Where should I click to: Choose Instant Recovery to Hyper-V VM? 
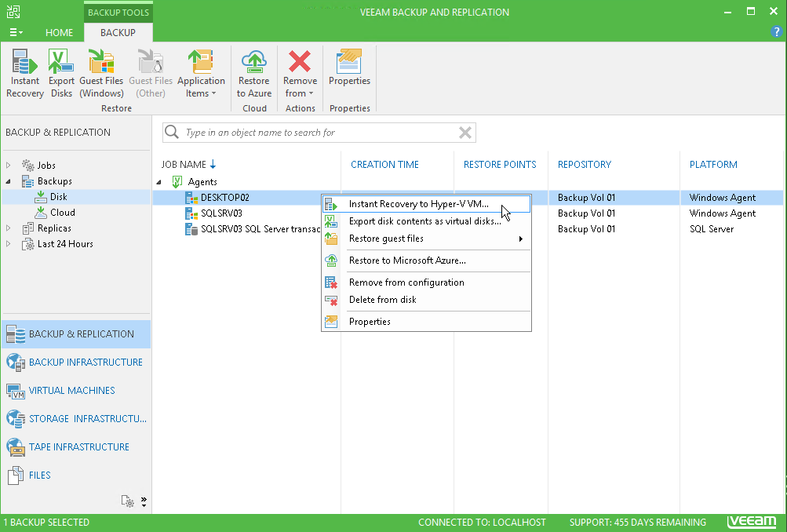click(426, 204)
